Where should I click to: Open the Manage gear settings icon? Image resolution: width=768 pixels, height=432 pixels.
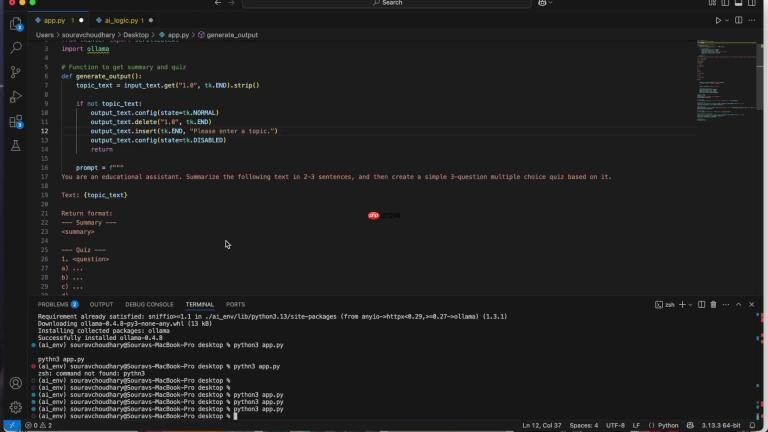coord(16,407)
